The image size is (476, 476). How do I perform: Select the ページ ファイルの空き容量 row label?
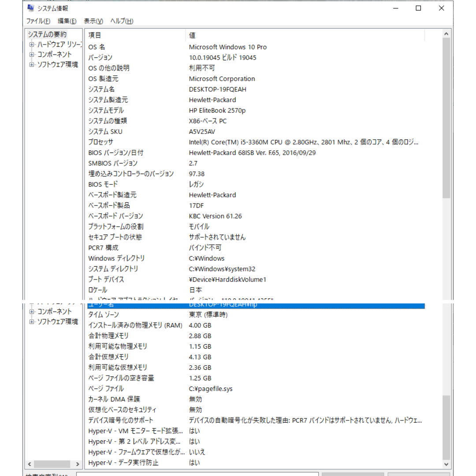click(121, 378)
